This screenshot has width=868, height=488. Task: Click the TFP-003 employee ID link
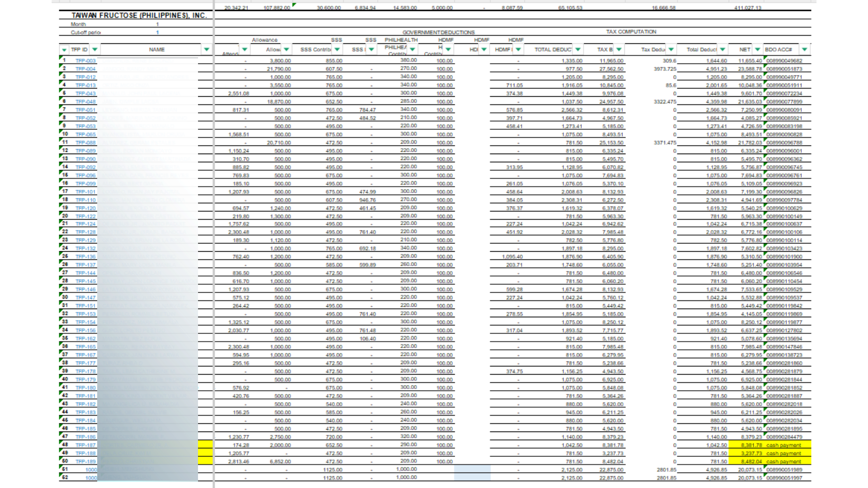85,61
